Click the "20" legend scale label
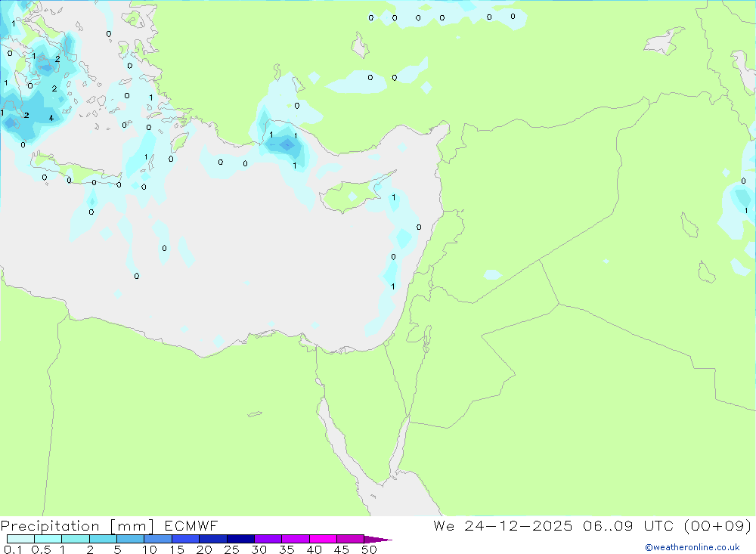Screen dimensions: 756x554 (204, 549)
